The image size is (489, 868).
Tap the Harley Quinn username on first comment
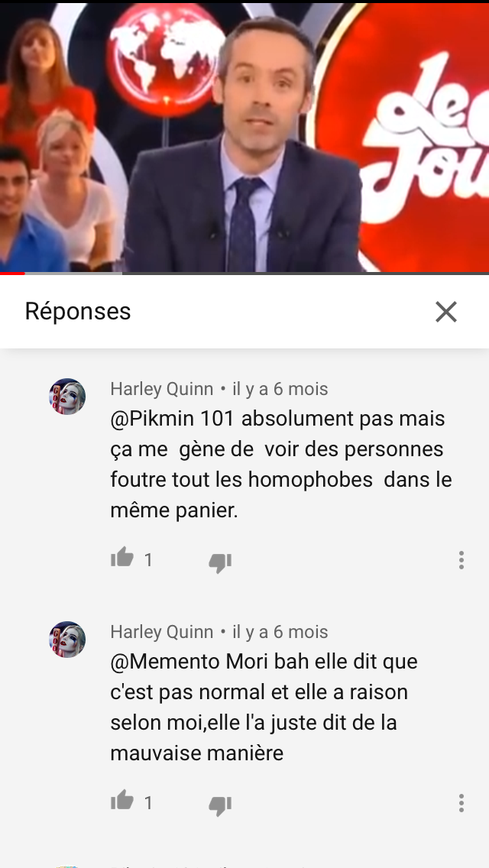click(162, 389)
